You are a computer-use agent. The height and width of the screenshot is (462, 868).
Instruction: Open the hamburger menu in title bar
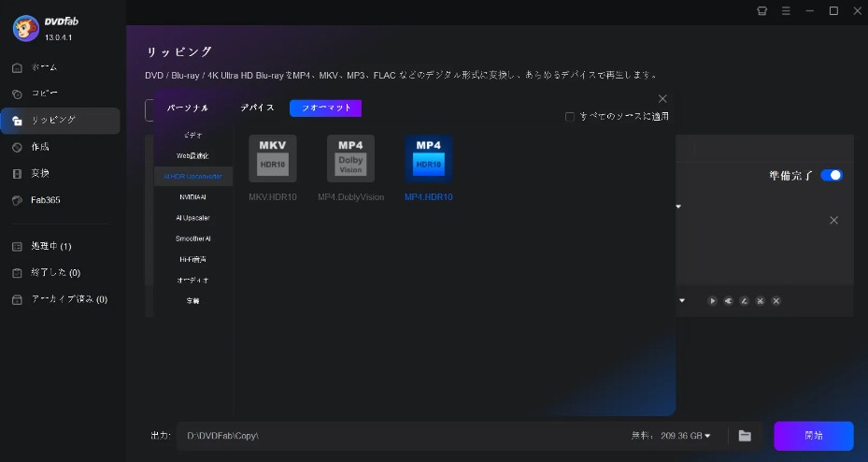786,10
